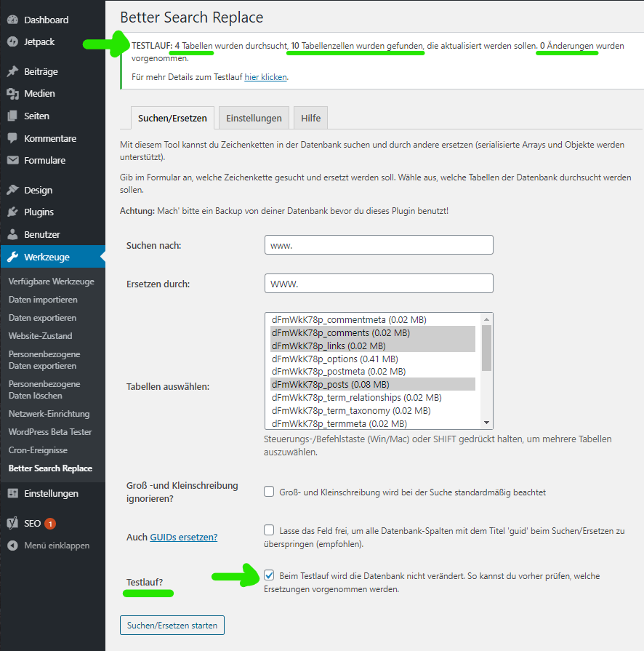The height and width of the screenshot is (651, 644).
Task: Click the Formulare envelope icon
Action: tap(13, 160)
